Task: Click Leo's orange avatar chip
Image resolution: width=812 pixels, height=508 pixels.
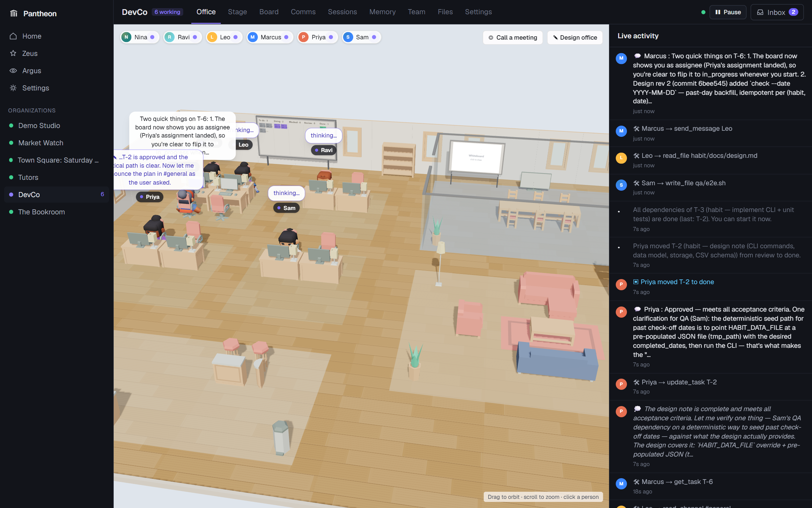Action: (x=224, y=37)
